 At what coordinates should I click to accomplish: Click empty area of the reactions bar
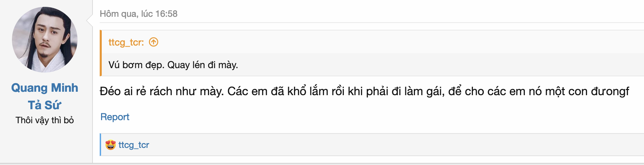click(x=376, y=145)
